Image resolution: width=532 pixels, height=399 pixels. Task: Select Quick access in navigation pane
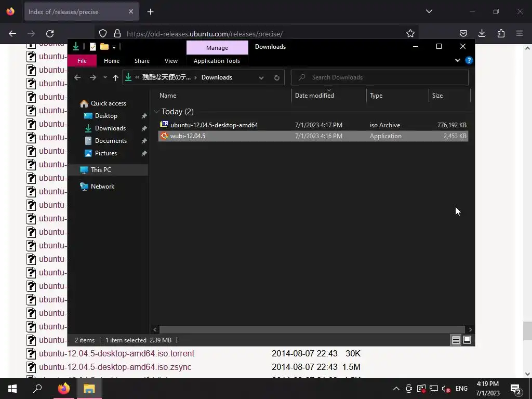pos(108,103)
